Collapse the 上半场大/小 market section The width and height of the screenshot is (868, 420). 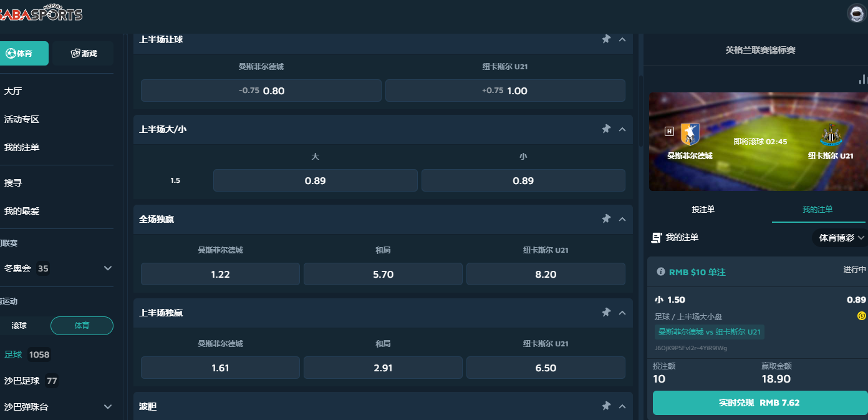[622, 129]
